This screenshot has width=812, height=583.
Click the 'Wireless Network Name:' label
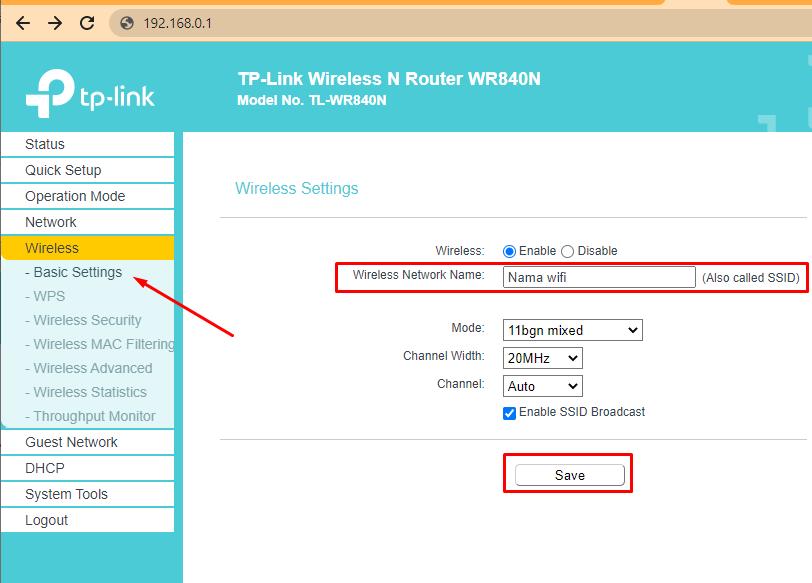click(418, 275)
